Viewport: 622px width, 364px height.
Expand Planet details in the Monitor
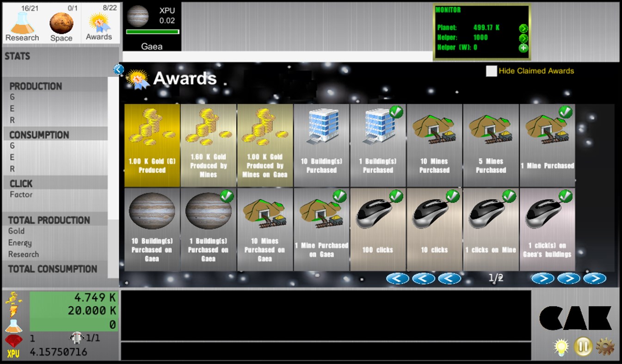tap(523, 28)
